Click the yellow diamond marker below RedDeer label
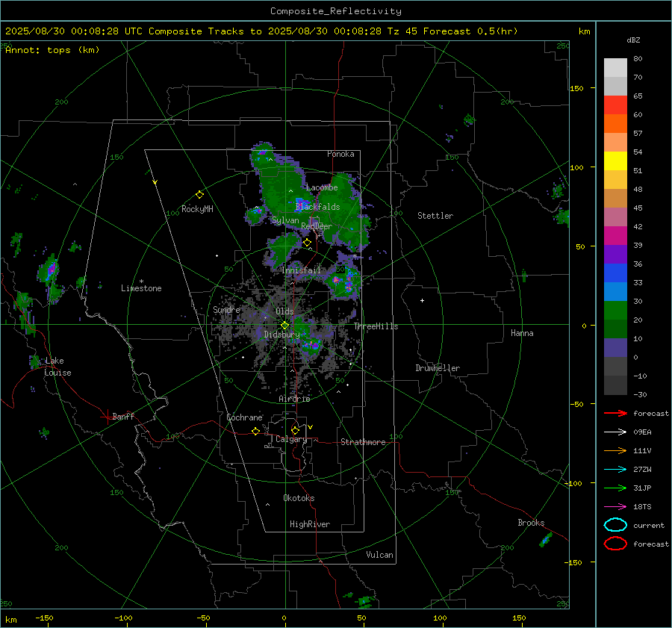The width and height of the screenshot is (672, 628). [x=307, y=243]
